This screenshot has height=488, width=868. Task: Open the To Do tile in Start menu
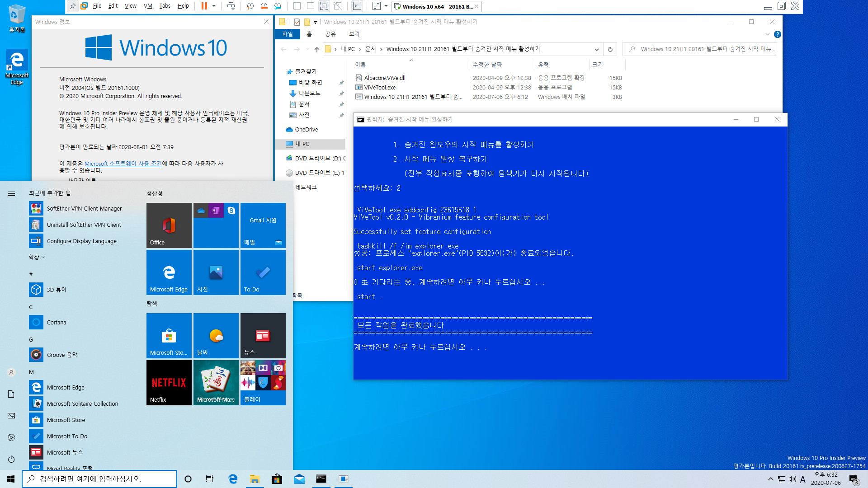pyautogui.click(x=263, y=272)
